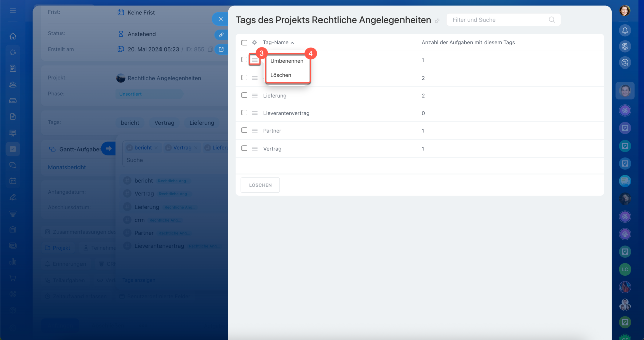The image size is (644, 340).
Task: Open the hamburger main menu in left sidebar
Action: tap(13, 10)
